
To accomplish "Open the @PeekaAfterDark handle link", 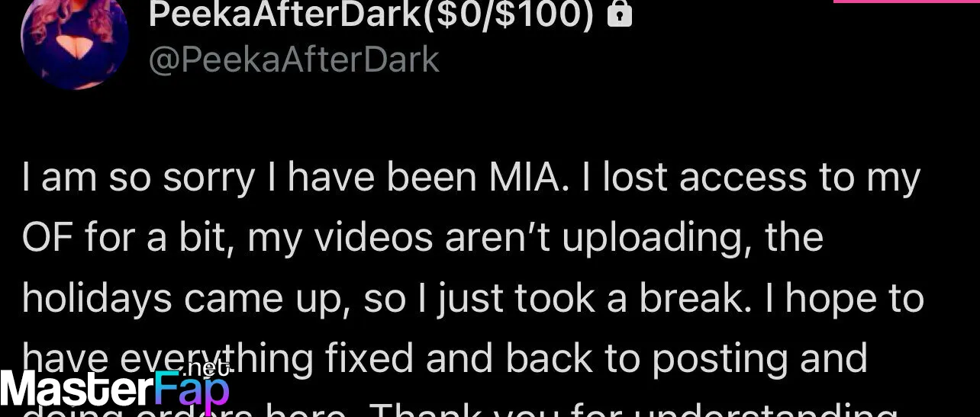I will pyautogui.click(x=294, y=59).
